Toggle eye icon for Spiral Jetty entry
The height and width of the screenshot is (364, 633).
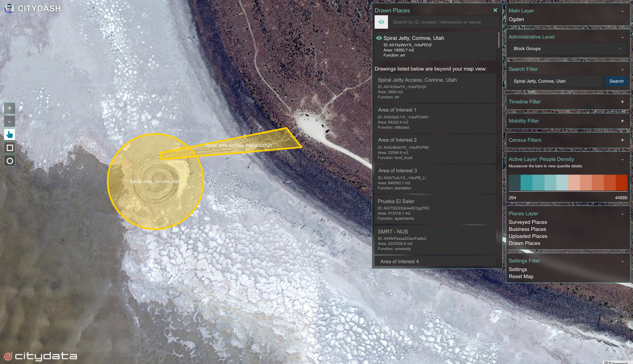click(379, 38)
